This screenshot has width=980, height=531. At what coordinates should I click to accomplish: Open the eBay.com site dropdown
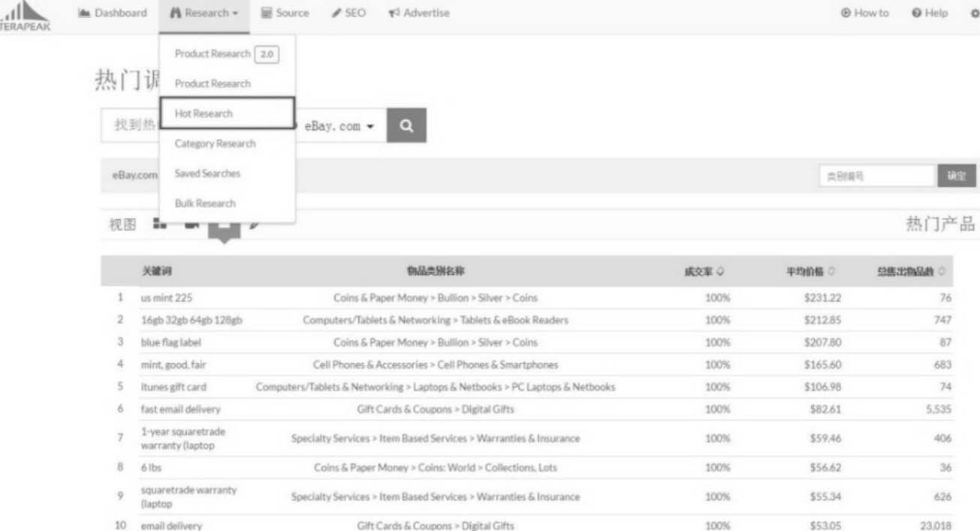pos(339,126)
